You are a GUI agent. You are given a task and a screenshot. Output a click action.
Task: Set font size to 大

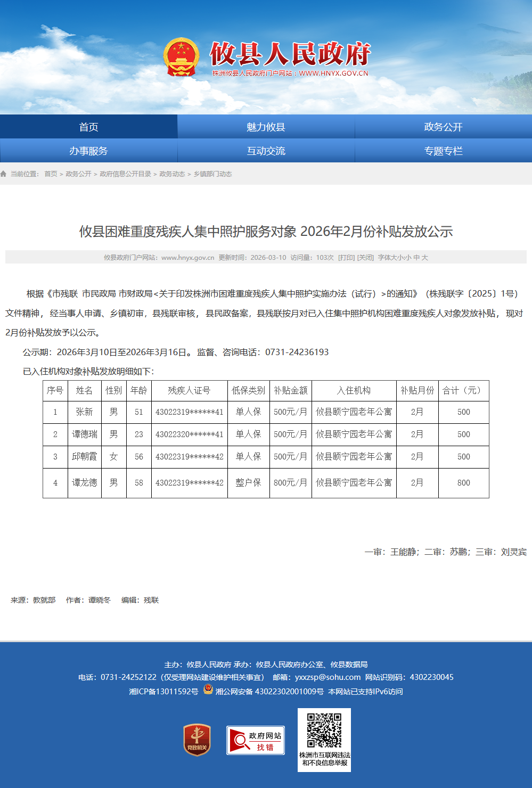coord(425,258)
